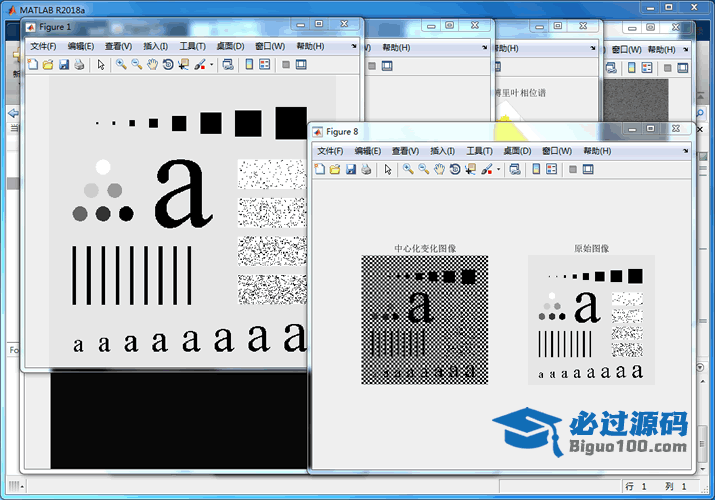This screenshot has width=715, height=500.
Task: Click New Figure icon in Figure 1 toolbar
Action: coord(32,65)
